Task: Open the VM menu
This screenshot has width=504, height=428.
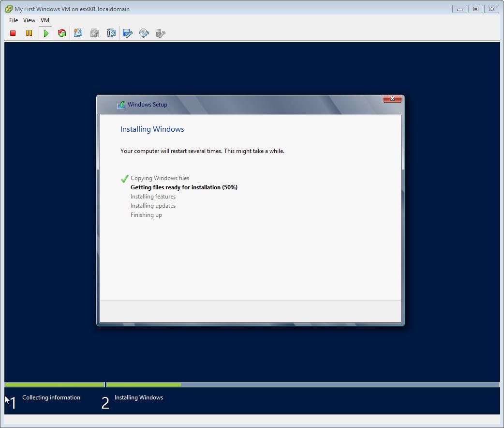Action: pos(45,20)
